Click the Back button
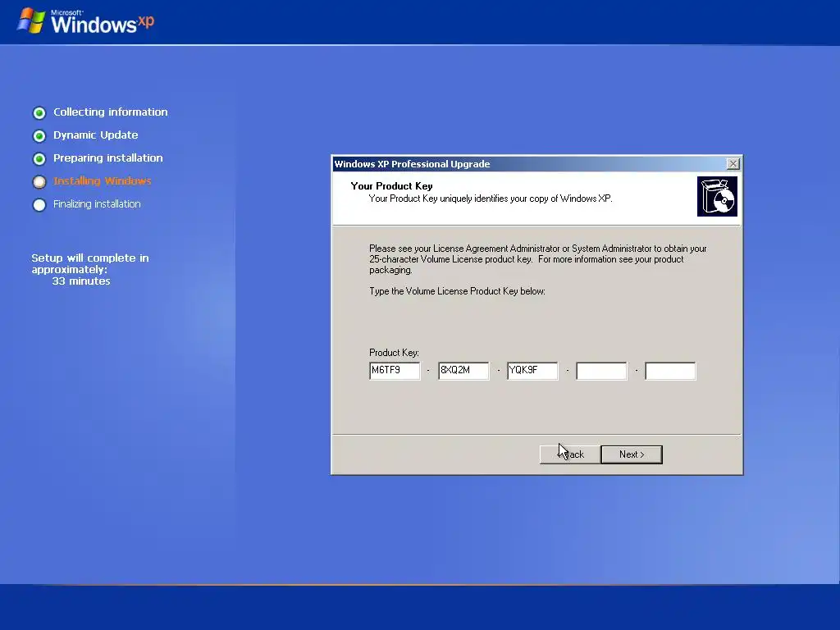 [570, 454]
